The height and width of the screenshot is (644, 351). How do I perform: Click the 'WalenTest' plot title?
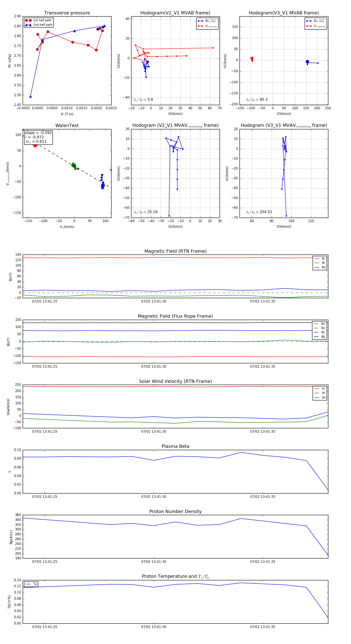(67, 125)
